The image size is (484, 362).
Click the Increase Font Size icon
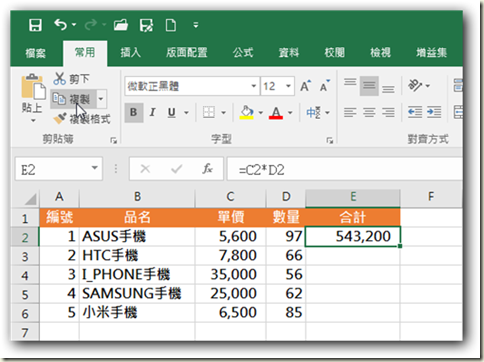coord(306,86)
